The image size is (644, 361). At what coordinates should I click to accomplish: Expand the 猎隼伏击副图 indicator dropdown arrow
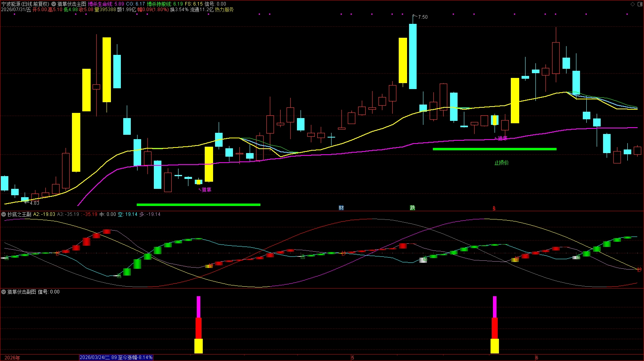(4, 292)
